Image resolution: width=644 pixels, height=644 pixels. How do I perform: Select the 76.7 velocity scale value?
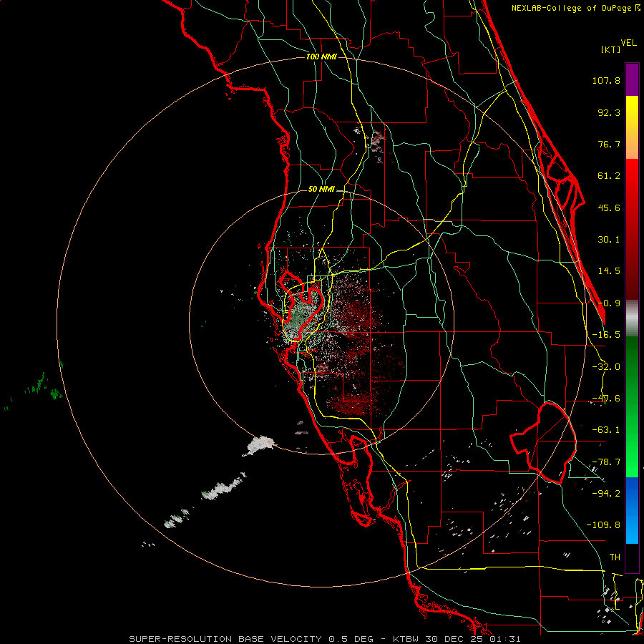click(x=609, y=144)
